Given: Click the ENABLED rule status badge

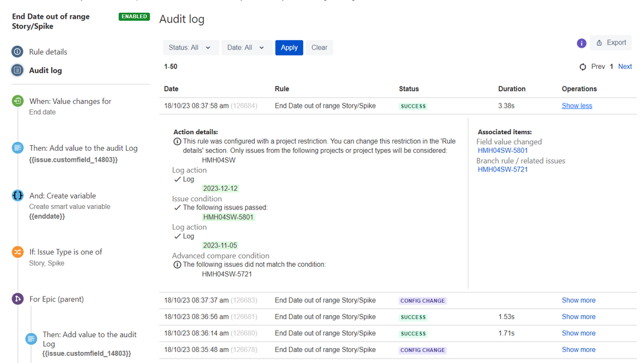Looking at the screenshot, I should [x=134, y=16].
